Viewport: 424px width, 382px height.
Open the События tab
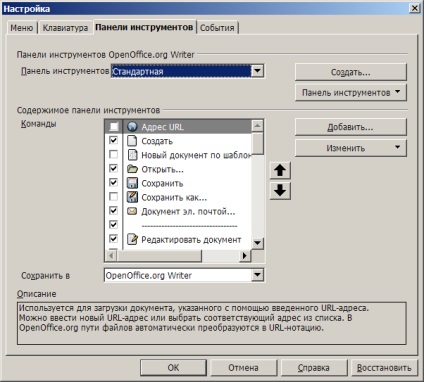point(217,28)
